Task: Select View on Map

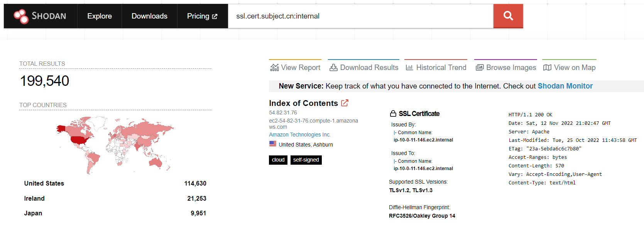Action: [x=570, y=67]
